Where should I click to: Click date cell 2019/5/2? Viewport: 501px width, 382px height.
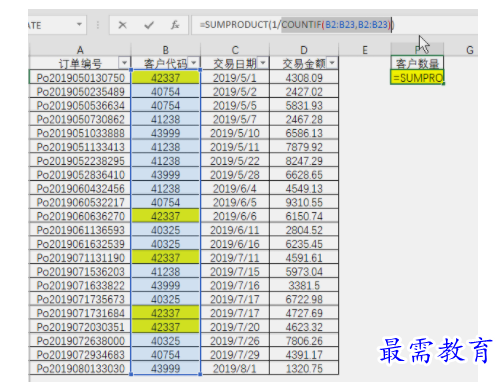coord(235,91)
